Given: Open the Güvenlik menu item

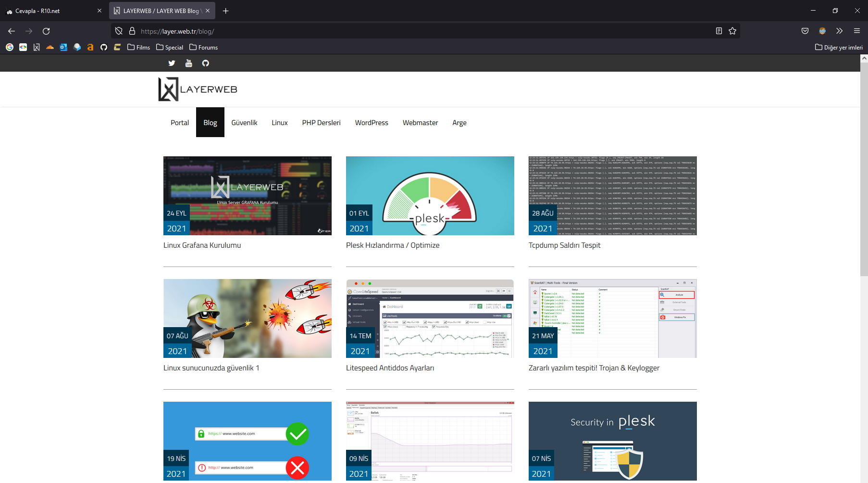Looking at the screenshot, I should point(244,123).
